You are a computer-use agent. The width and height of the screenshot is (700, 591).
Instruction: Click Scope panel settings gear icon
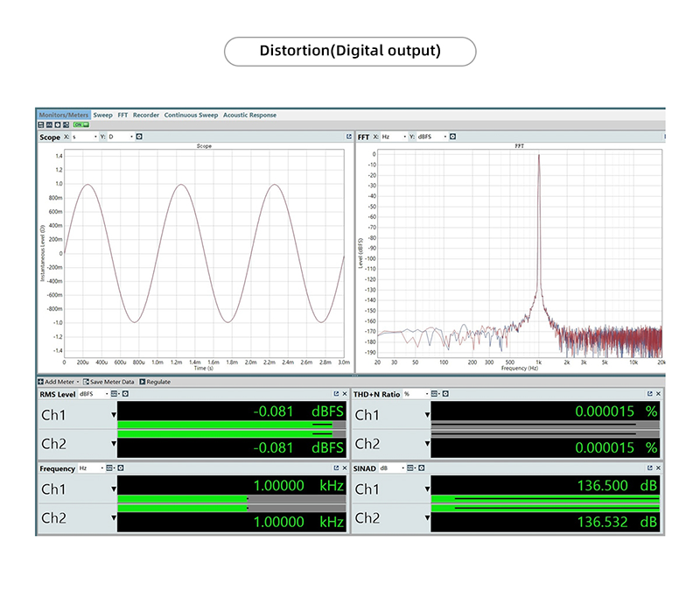pos(139,137)
